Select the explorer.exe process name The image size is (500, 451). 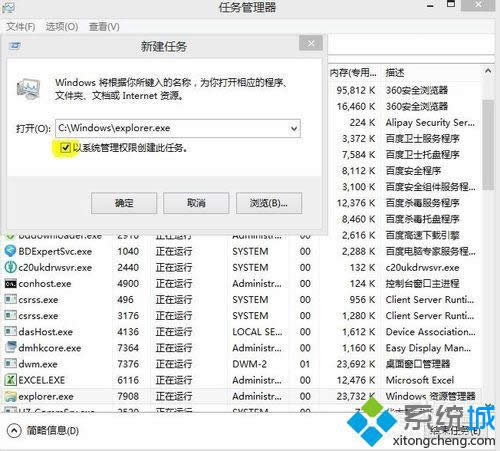(x=46, y=396)
